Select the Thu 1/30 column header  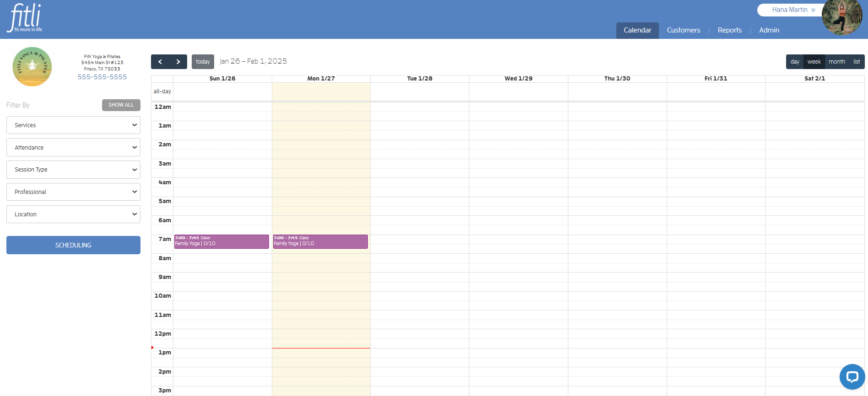click(617, 79)
